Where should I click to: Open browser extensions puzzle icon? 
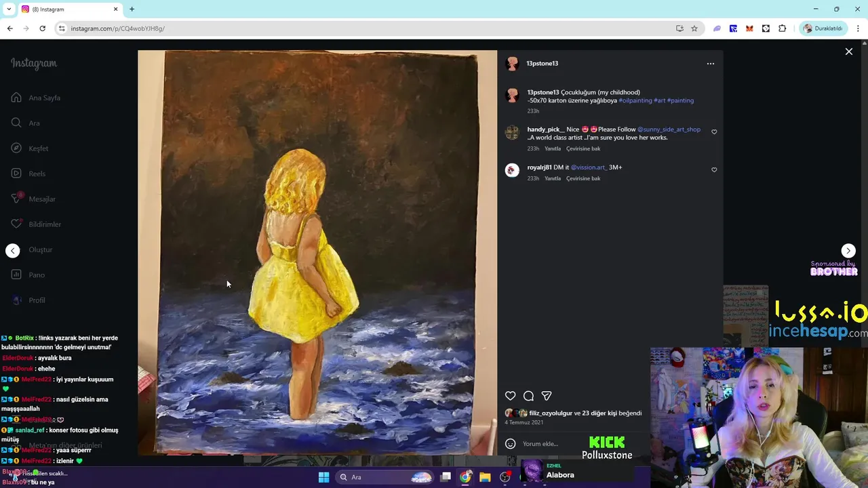[x=782, y=28]
